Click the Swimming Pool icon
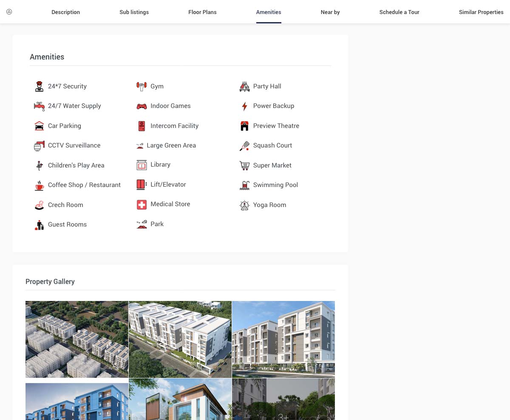 pyautogui.click(x=244, y=185)
